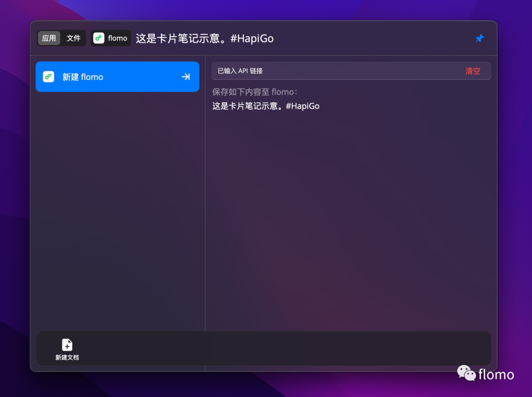Click the flomo icon in 新建 flomo row
The width and height of the screenshot is (532, 397).
pos(48,77)
